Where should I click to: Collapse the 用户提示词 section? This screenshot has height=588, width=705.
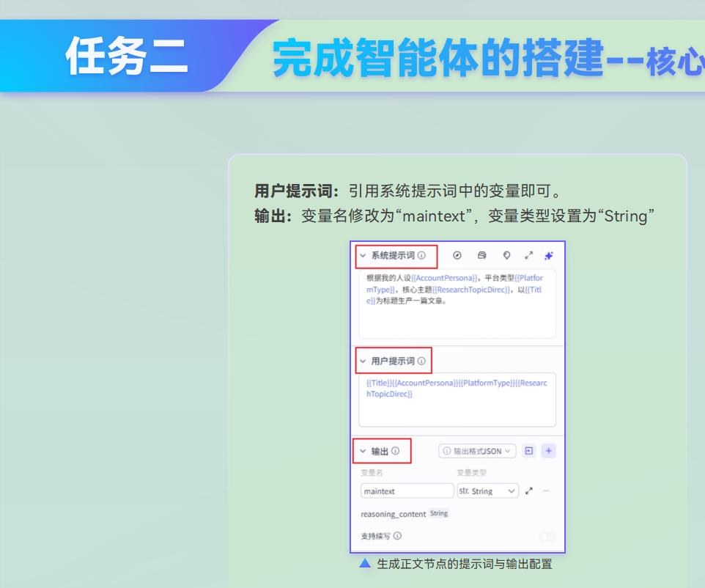click(x=363, y=361)
